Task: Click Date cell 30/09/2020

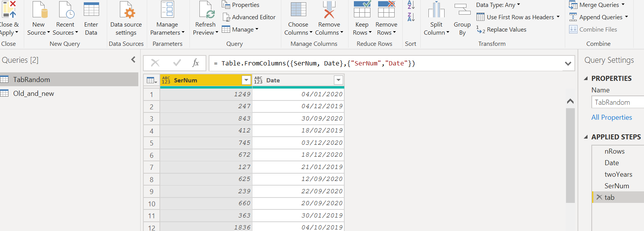Action: [x=298, y=119]
